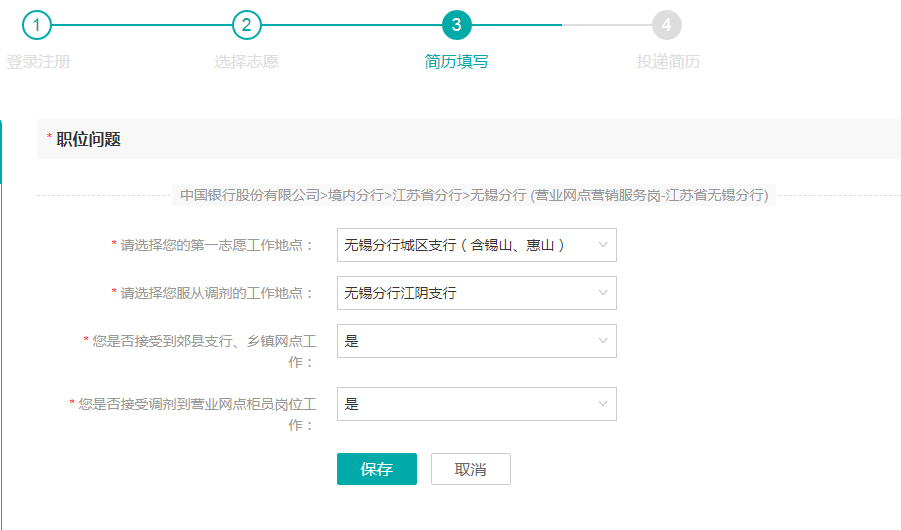Click the step 2 circle icon
Viewport: 901px width, 530px height.
pyautogui.click(x=247, y=24)
